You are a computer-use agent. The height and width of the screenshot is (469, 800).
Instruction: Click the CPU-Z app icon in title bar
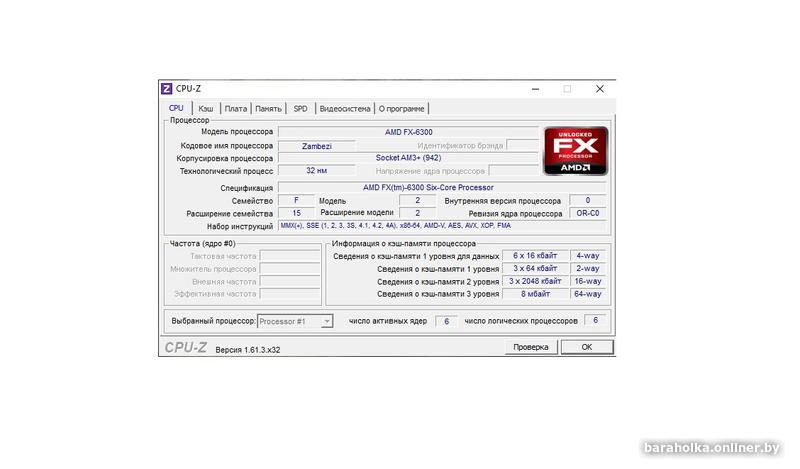click(x=166, y=89)
